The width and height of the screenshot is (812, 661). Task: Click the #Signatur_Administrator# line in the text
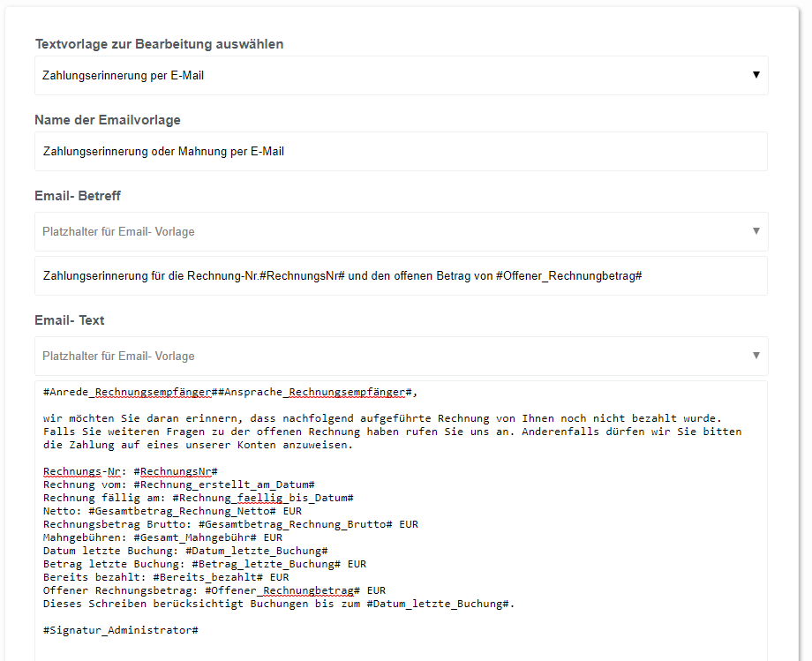[121, 630]
